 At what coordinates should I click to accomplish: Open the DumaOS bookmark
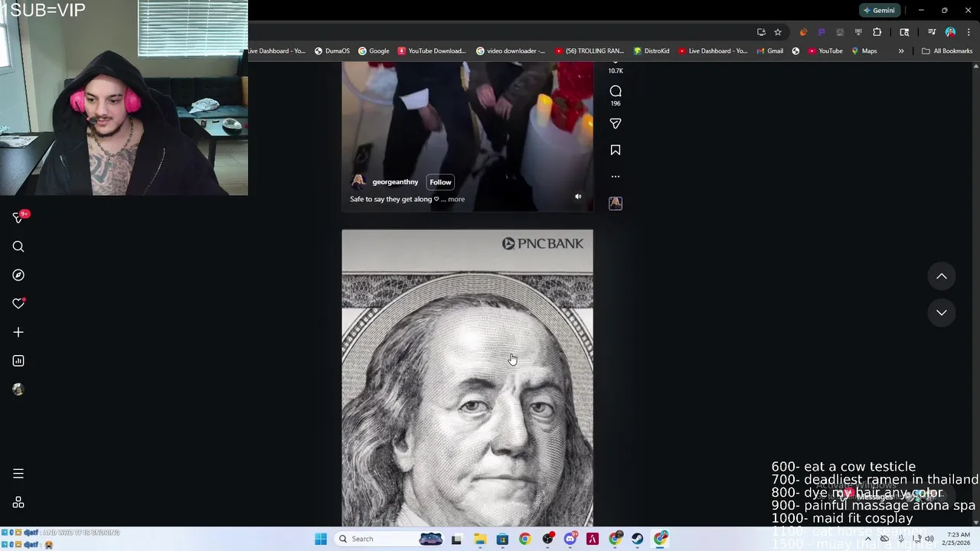tap(332, 51)
